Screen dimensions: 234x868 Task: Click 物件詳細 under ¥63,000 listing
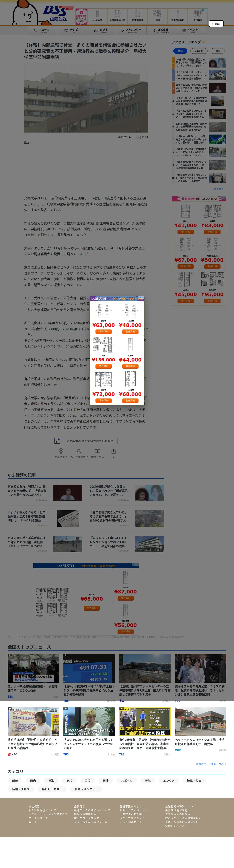pyautogui.click(x=104, y=332)
